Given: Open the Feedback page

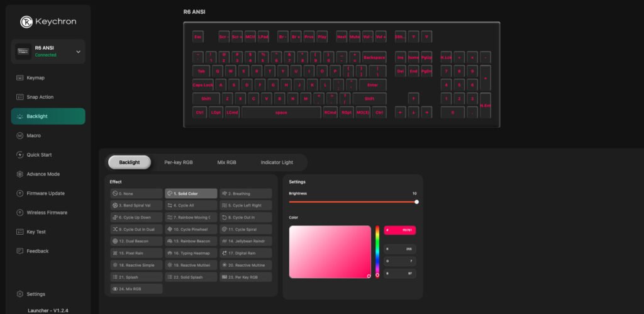Looking at the screenshot, I should click(37, 251).
